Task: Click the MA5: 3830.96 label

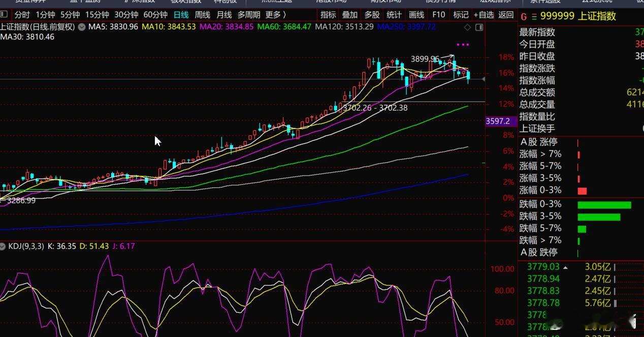Action: pos(113,26)
